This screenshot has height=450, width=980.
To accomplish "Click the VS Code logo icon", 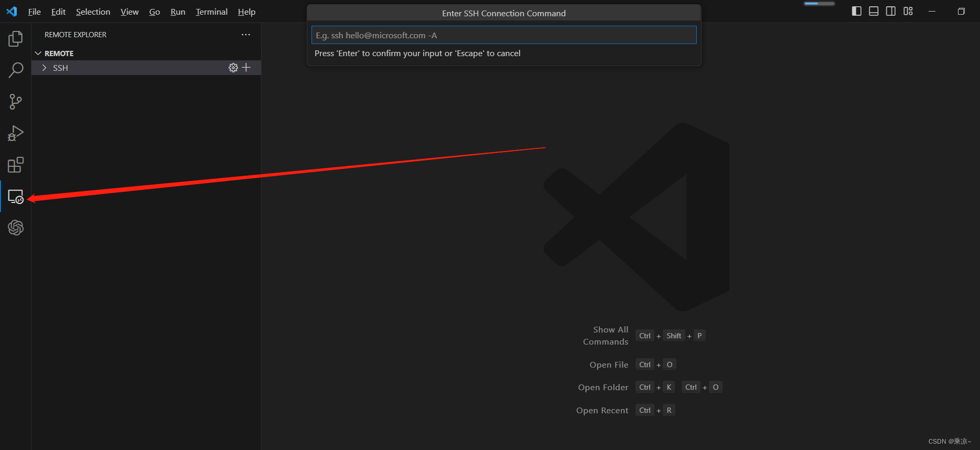I will tap(12, 12).
